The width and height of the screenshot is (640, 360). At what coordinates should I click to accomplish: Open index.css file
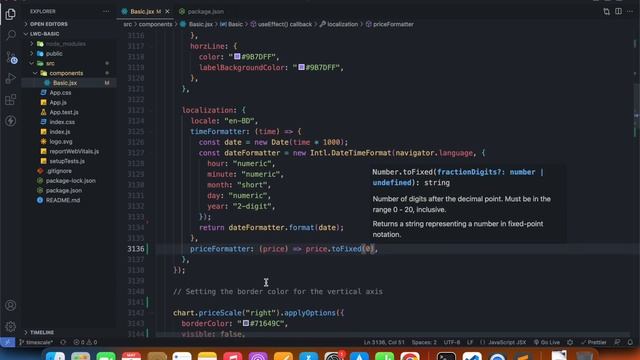(x=62, y=122)
